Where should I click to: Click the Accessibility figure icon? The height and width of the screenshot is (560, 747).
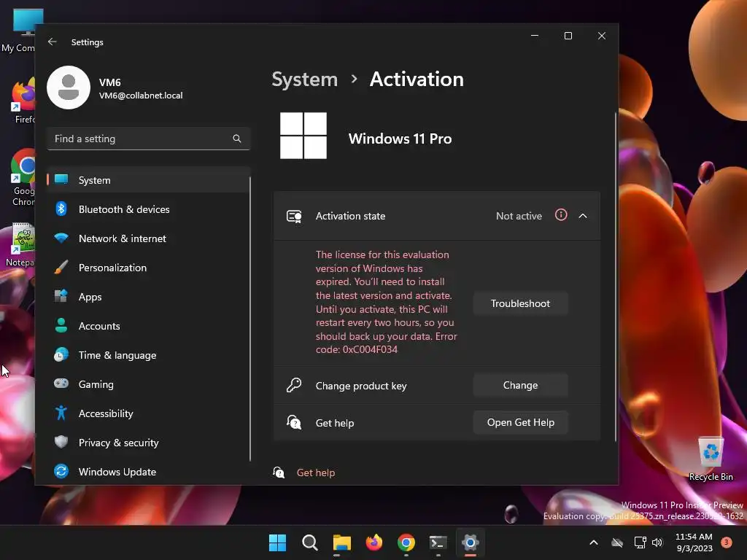[61, 413]
